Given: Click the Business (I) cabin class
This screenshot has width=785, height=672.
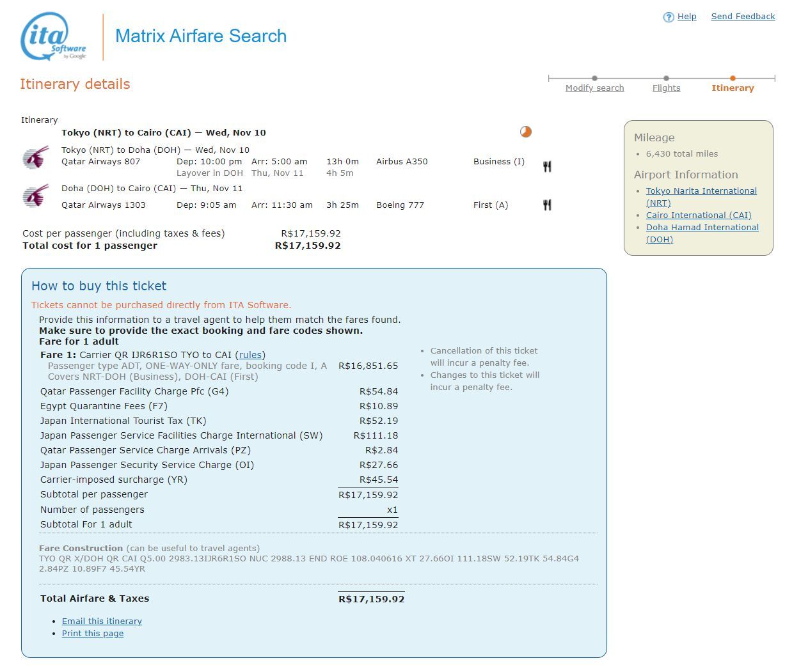Looking at the screenshot, I should [x=499, y=162].
